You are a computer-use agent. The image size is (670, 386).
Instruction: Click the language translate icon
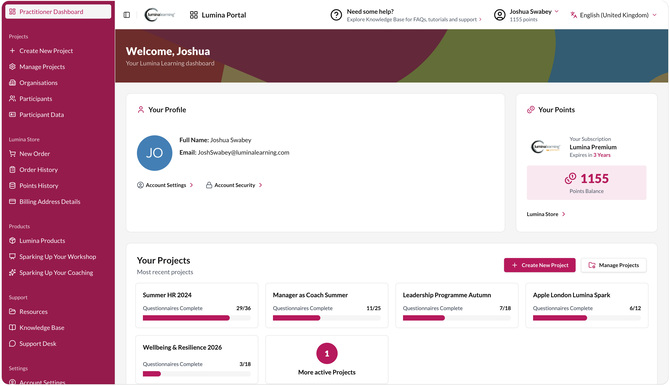573,15
